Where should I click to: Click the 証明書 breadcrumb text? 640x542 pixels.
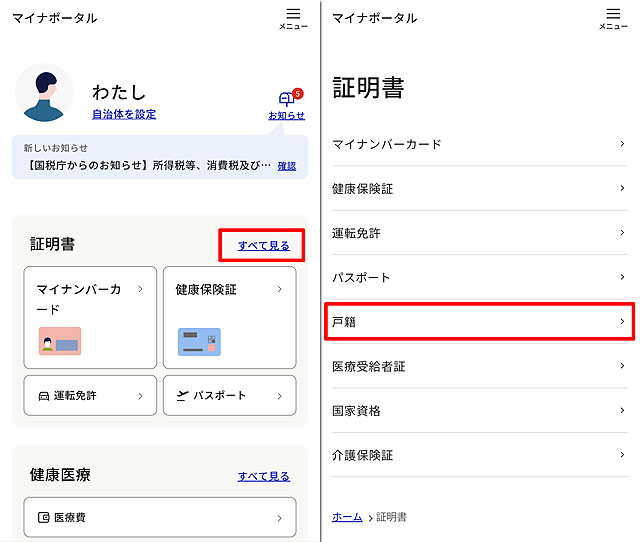pyautogui.click(x=391, y=517)
